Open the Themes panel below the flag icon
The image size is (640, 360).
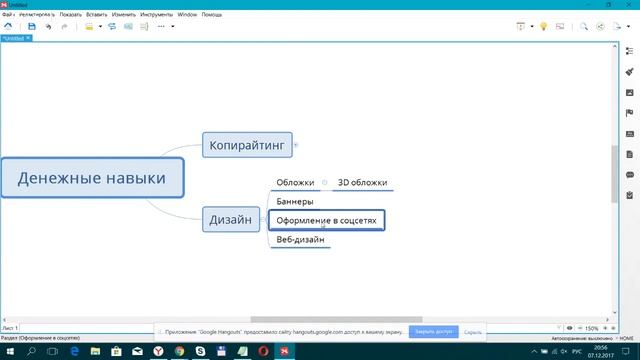click(x=630, y=134)
